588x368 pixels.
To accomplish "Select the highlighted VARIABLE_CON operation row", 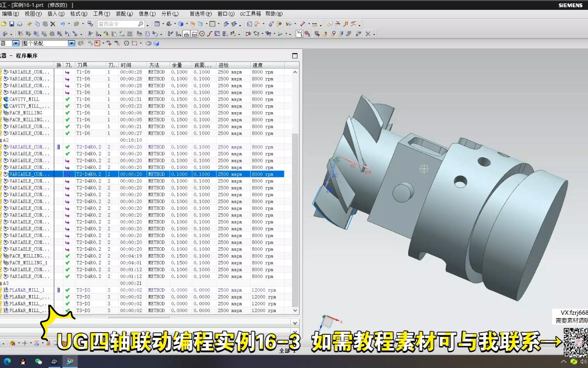I will pyautogui.click(x=142, y=174).
